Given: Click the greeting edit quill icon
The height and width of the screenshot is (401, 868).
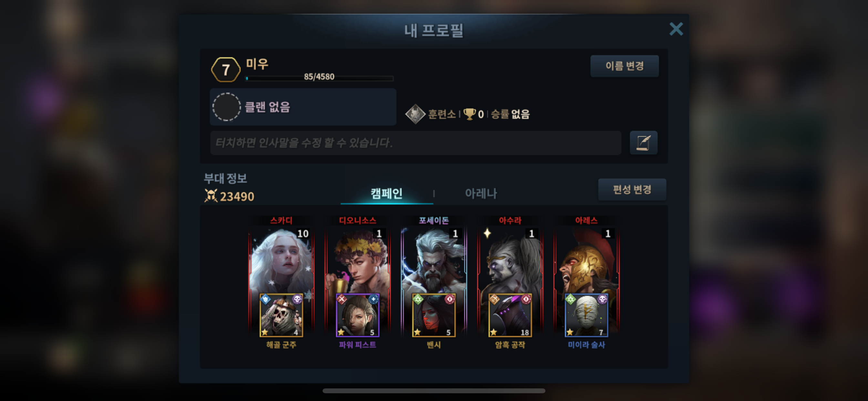Looking at the screenshot, I should (x=643, y=143).
